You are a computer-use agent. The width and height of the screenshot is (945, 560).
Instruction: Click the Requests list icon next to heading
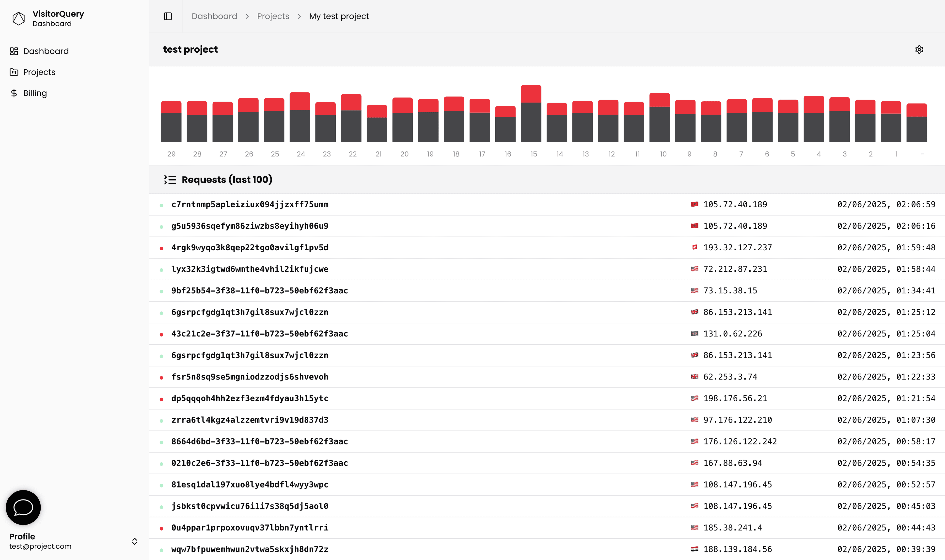click(170, 180)
